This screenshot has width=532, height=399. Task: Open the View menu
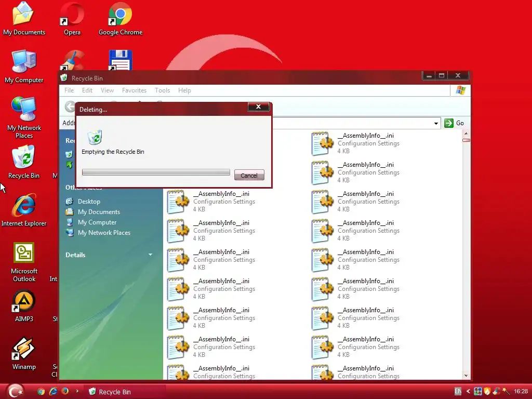(107, 90)
